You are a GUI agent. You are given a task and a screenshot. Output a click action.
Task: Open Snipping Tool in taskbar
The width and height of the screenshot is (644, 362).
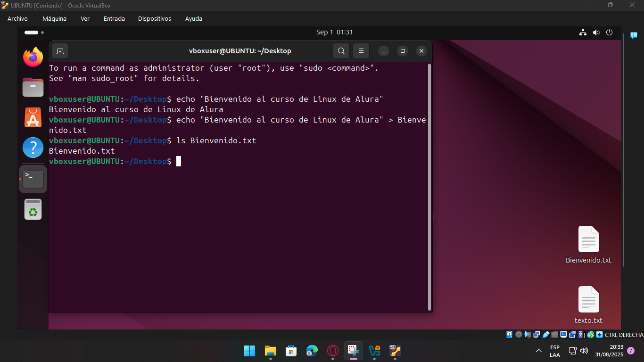(354, 351)
